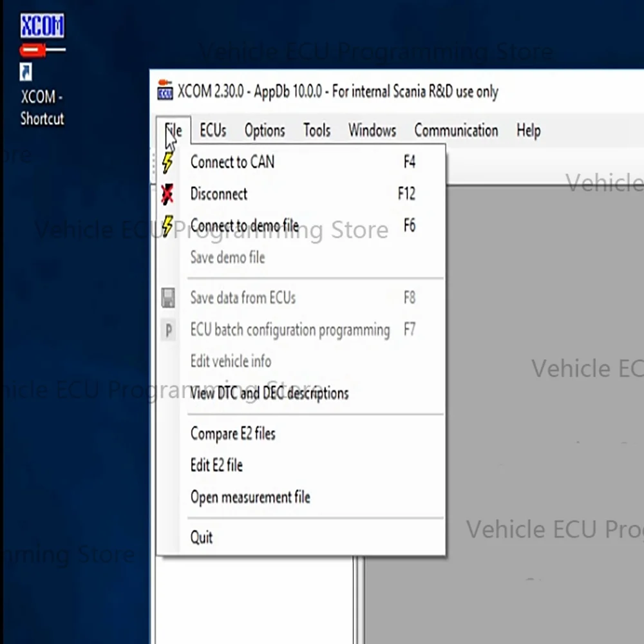
Task: Choose Open measurement file
Action: click(x=301, y=498)
